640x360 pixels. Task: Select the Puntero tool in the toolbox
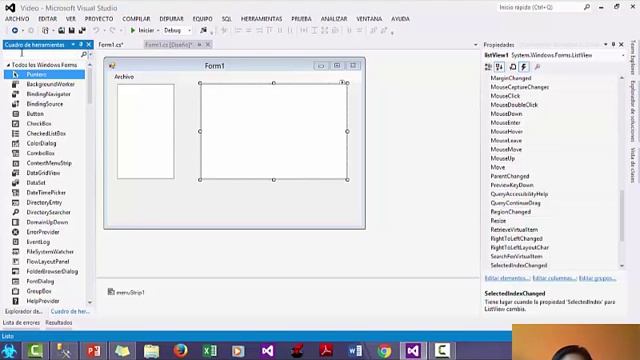(44, 74)
